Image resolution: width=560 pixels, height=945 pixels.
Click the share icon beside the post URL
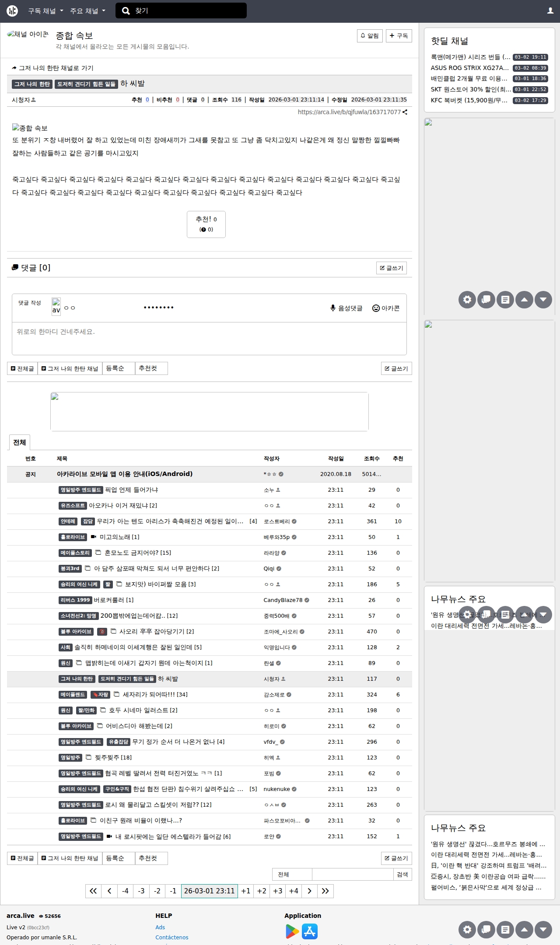pos(405,112)
